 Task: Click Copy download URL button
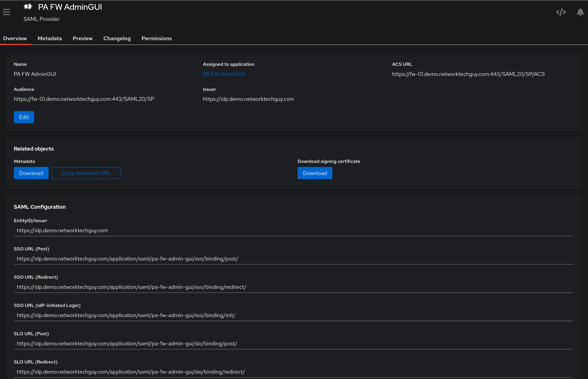86,173
